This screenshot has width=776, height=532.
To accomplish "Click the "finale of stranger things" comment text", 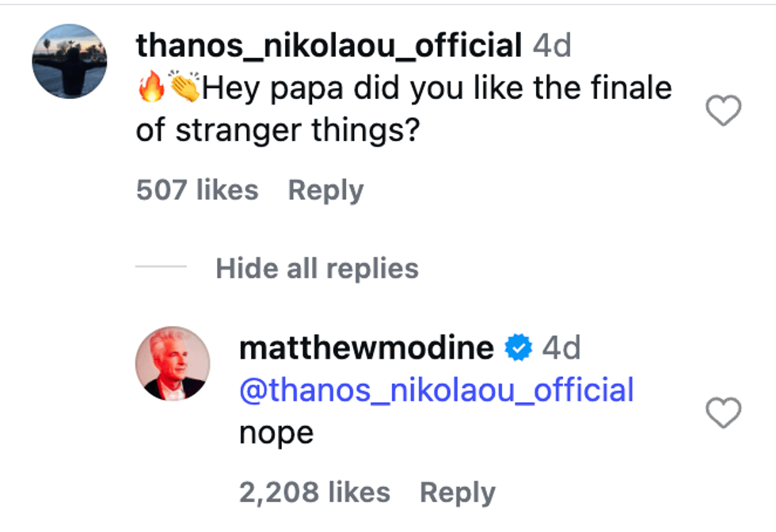I will pyautogui.click(x=404, y=109).
